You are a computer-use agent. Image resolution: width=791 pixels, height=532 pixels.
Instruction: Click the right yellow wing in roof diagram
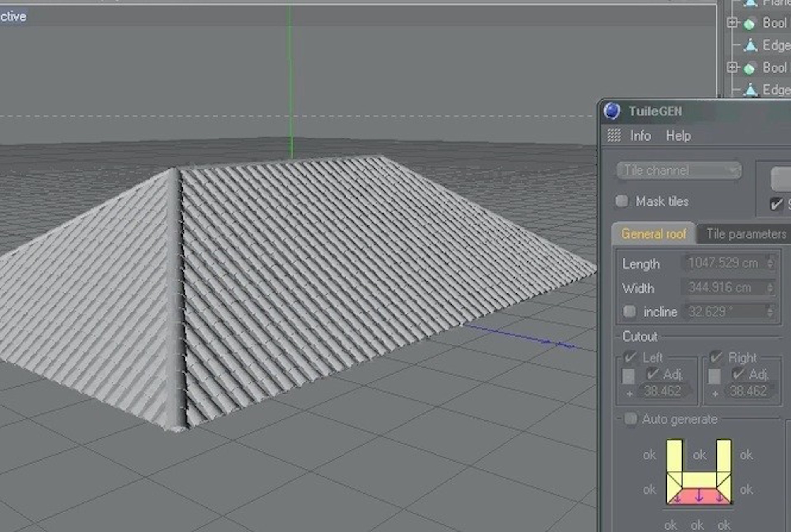click(724, 456)
